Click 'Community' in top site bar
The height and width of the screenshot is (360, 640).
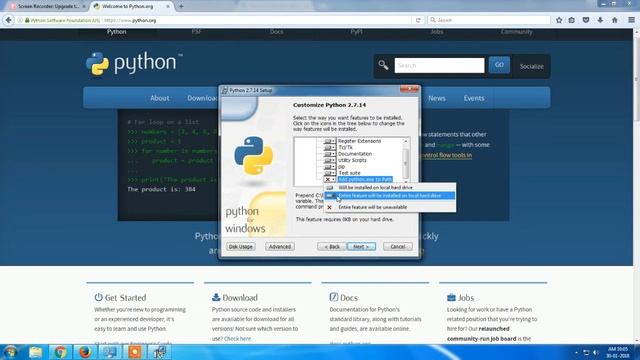tap(516, 32)
